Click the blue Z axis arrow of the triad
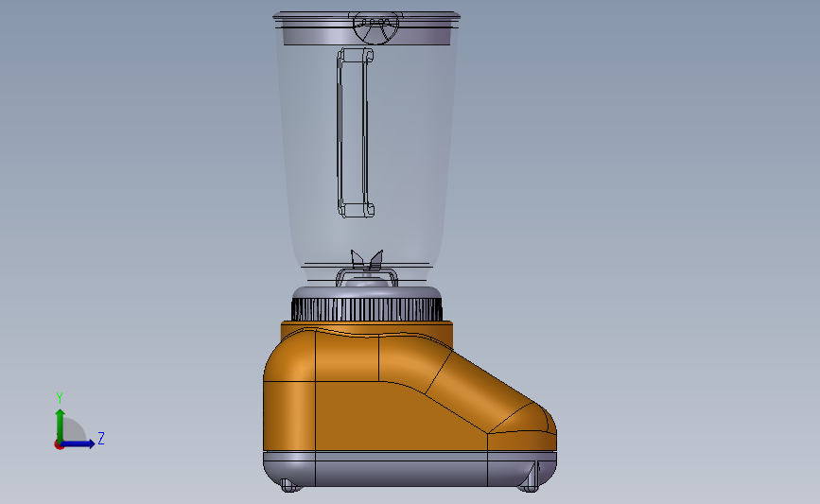The height and width of the screenshot is (504, 820). 78,443
